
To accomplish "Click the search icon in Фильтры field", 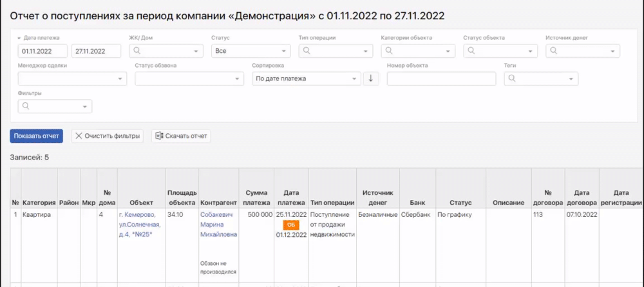I will 26,106.
